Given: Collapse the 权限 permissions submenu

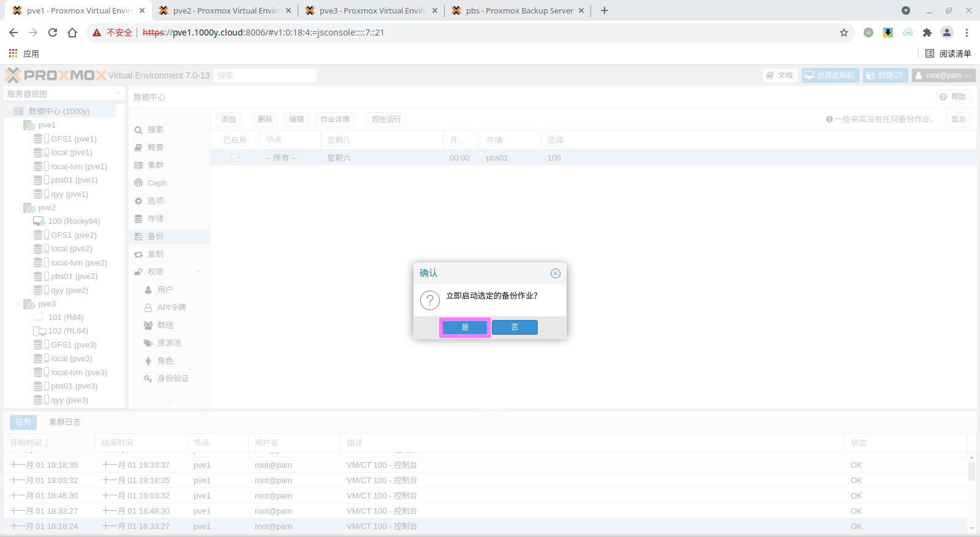Looking at the screenshot, I should tap(198, 272).
